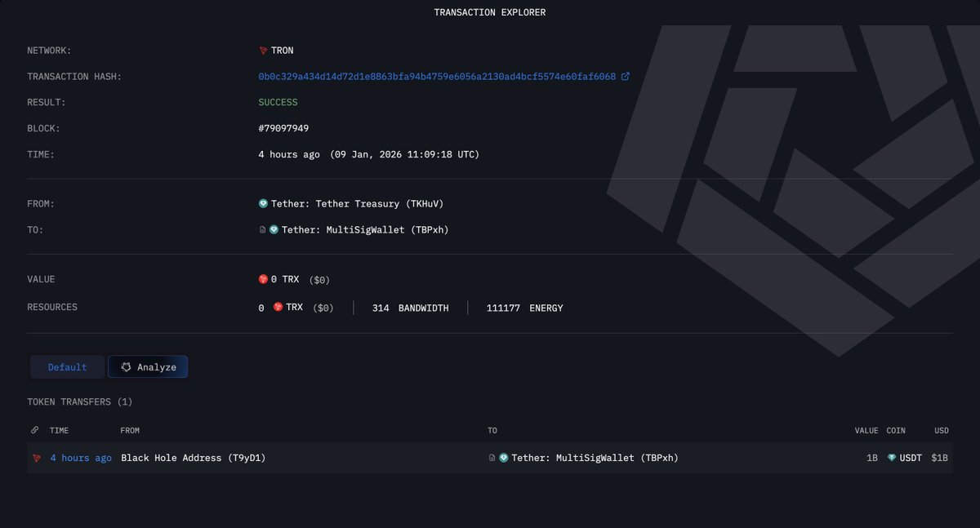This screenshot has width=980, height=528.
Task: Click COIN column header in token transfers
Action: tap(896, 430)
